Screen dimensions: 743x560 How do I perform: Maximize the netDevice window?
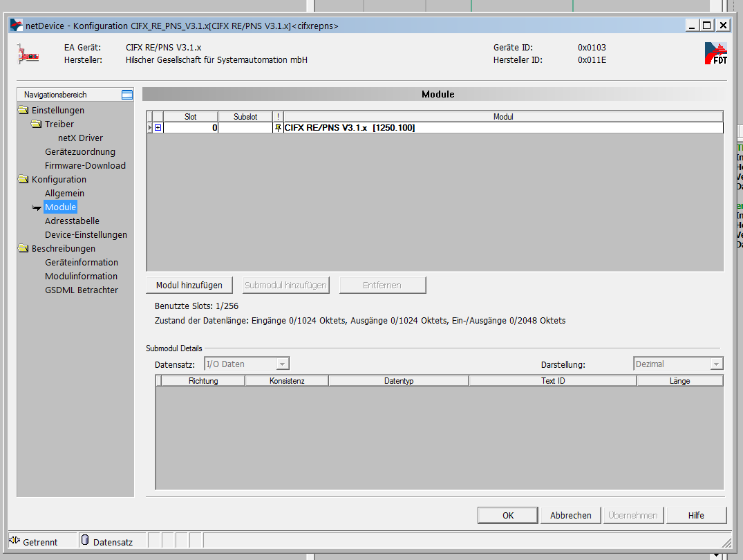pyautogui.click(x=706, y=25)
